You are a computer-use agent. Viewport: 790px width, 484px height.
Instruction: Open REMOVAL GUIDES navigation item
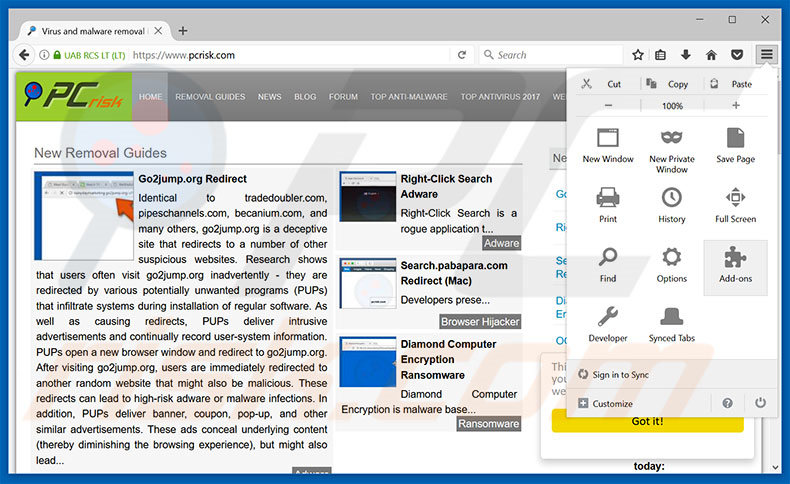210,97
